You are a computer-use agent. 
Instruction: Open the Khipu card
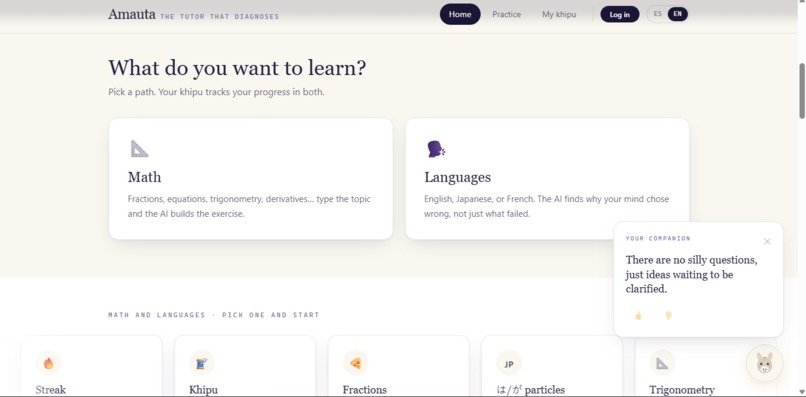(x=245, y=366)
